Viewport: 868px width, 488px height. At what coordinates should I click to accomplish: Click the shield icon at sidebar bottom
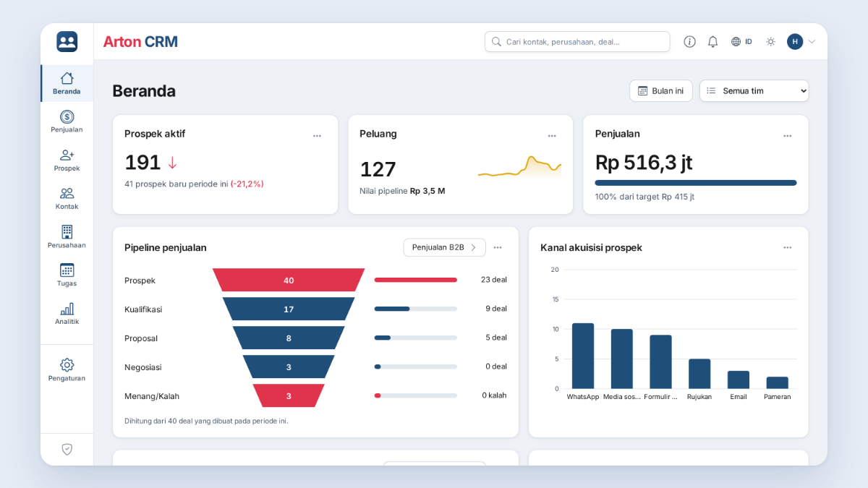(67, 449)
